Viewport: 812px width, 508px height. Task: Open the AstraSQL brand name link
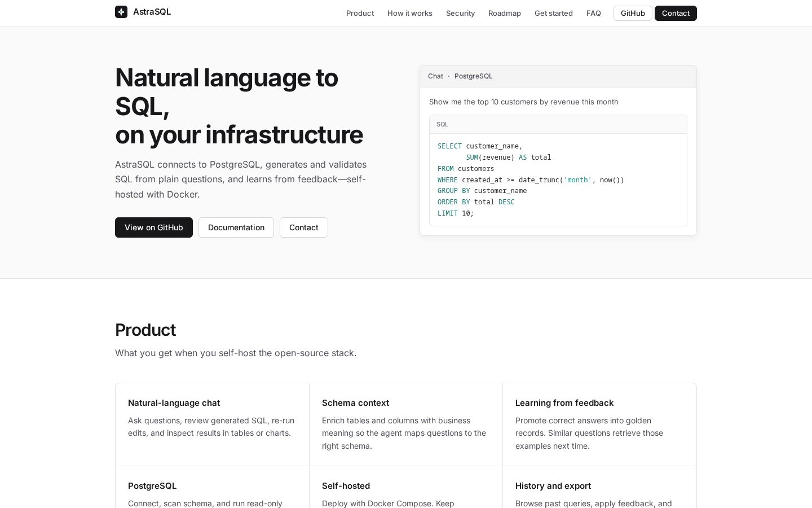coord(152,12)
